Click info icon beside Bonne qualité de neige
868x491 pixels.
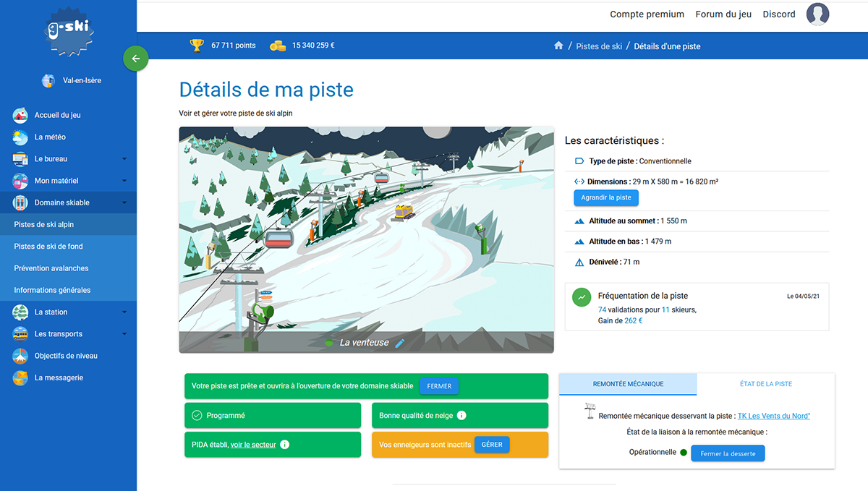[x=461, y=416]
